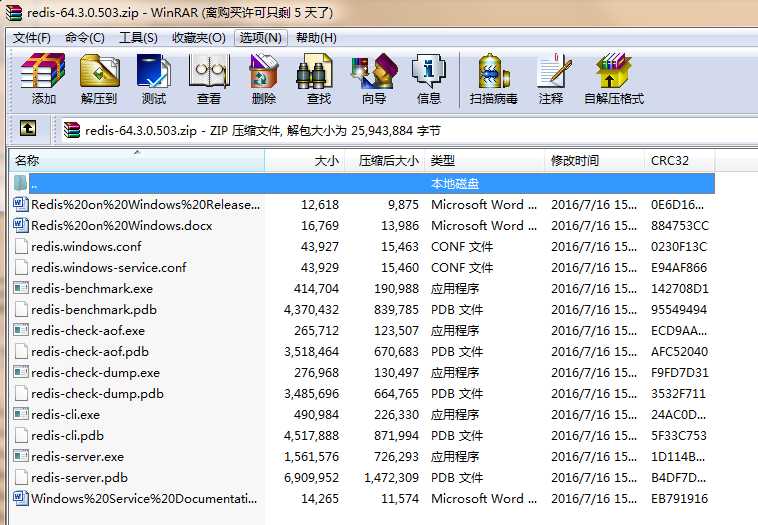Viewport: 758px width, 525px height.
Task: Click the 删除 (Delete) toolbar icon
Action: click(x=263, y=71)
